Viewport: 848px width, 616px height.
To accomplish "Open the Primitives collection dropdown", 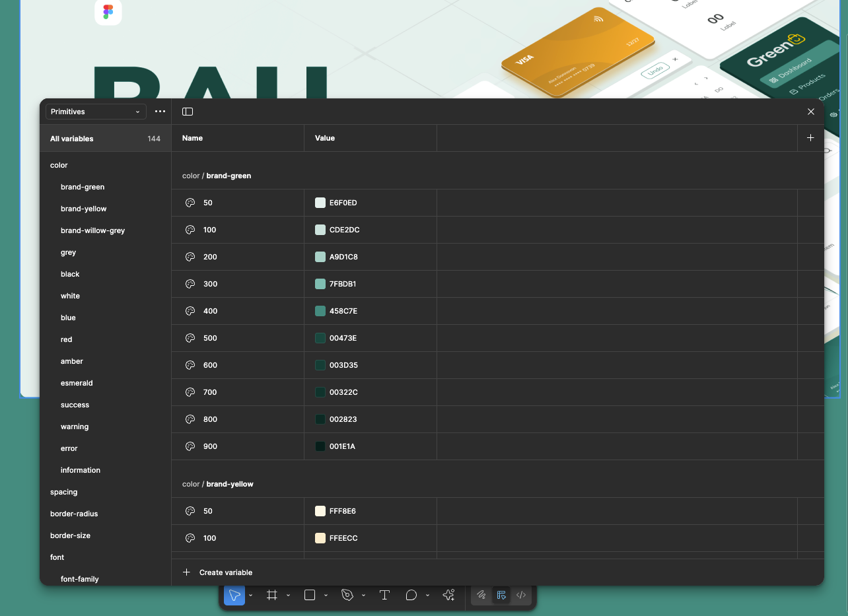I will click(95, 111).
